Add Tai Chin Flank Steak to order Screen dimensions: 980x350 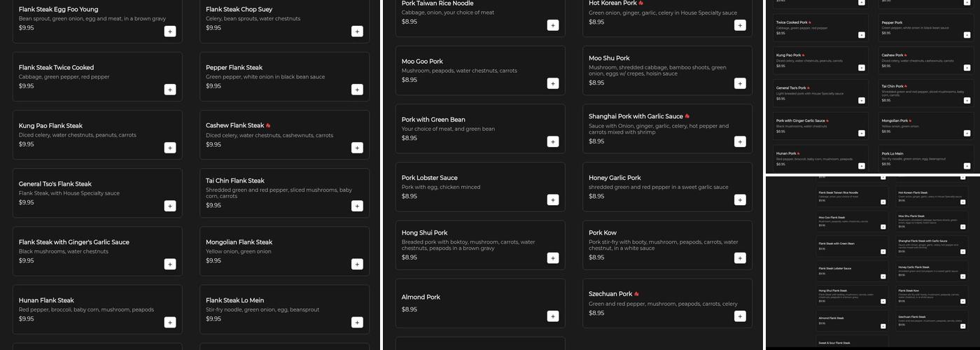tap(357, 205)
